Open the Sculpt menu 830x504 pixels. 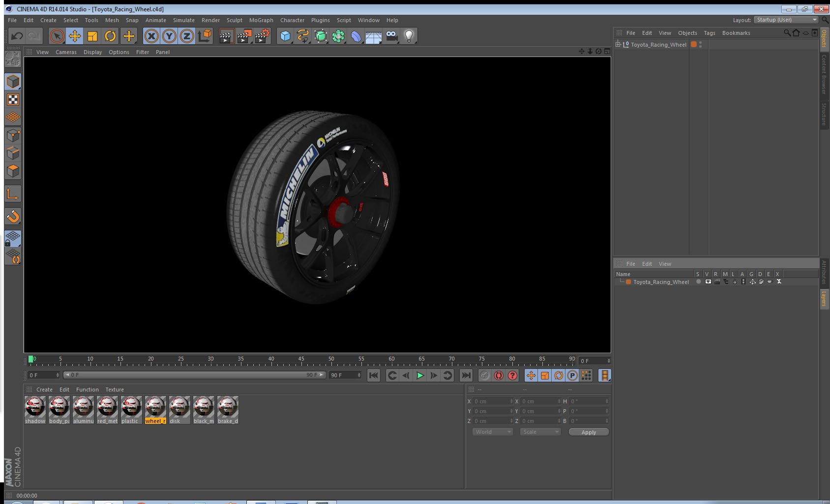click(234, 20)
